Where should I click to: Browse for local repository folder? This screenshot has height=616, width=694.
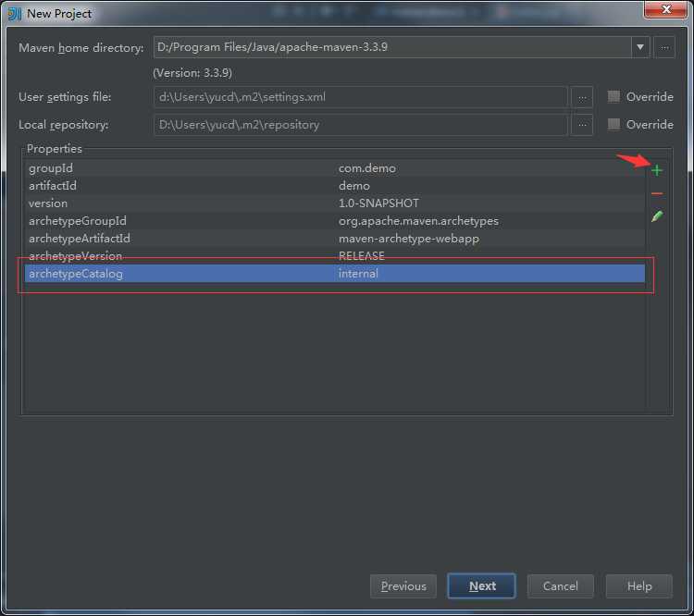pyautogui.click(x=582, y=125)
